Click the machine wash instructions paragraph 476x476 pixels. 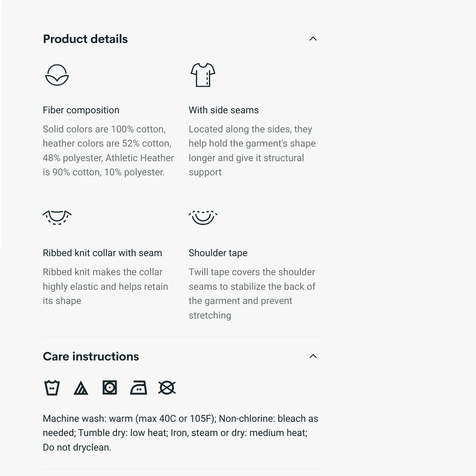point(181,433)
